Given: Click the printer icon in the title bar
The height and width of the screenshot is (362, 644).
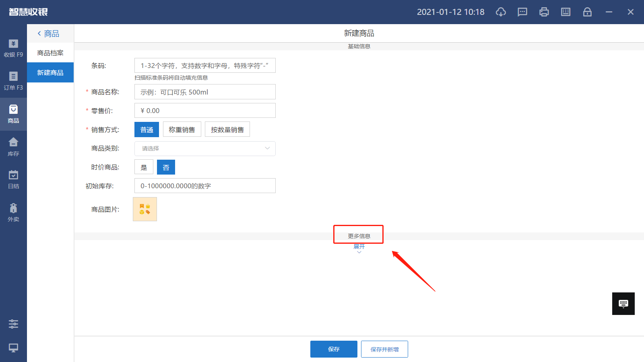Looking at the screenshot, I should coord(544,12).
